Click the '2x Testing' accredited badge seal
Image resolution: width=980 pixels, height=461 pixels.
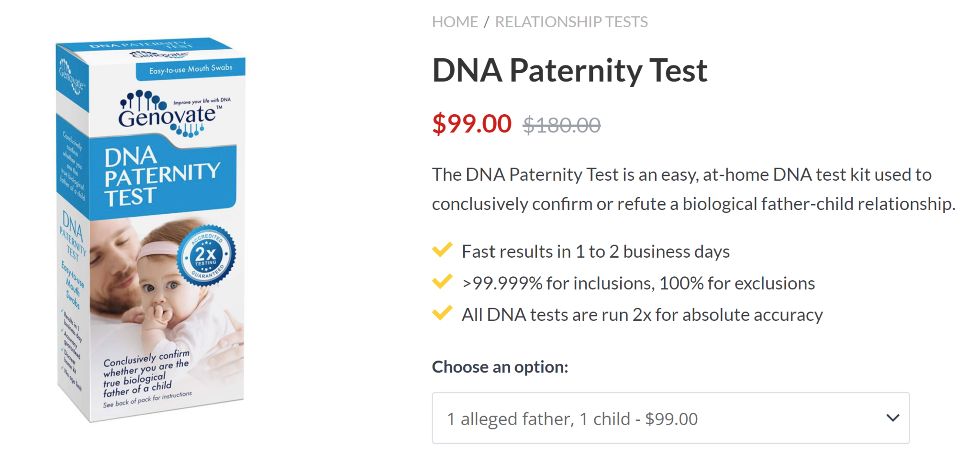tap(206, 256)
